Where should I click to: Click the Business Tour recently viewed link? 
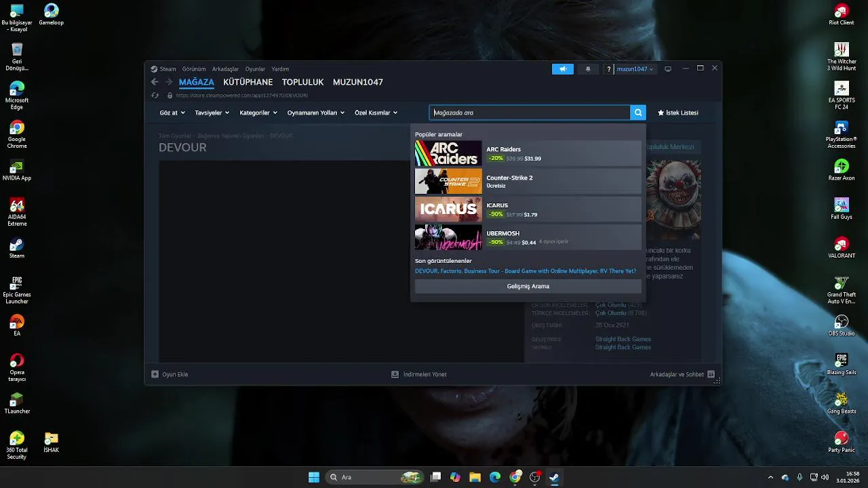coord(531,271)
